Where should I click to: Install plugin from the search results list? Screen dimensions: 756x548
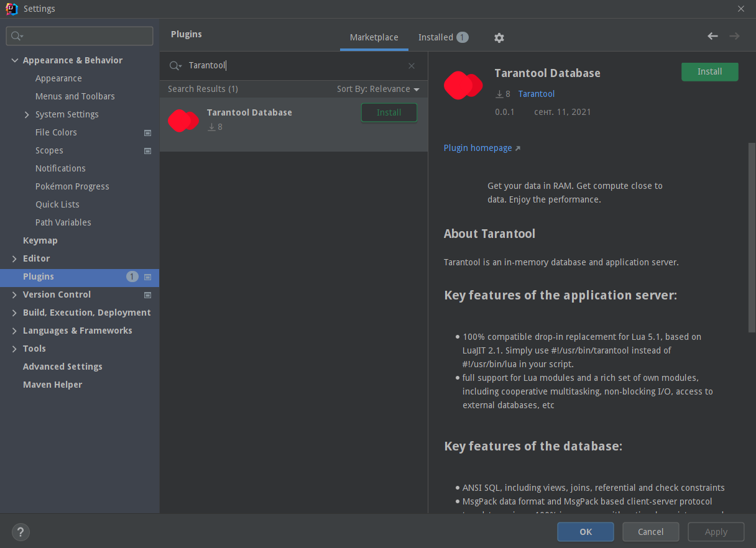click(389, 112)
